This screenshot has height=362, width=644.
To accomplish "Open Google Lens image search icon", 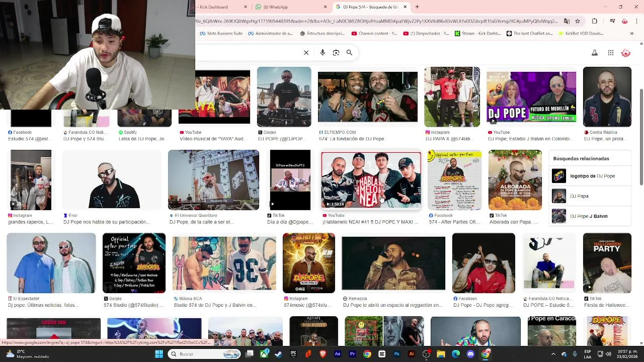I will 336,52.
